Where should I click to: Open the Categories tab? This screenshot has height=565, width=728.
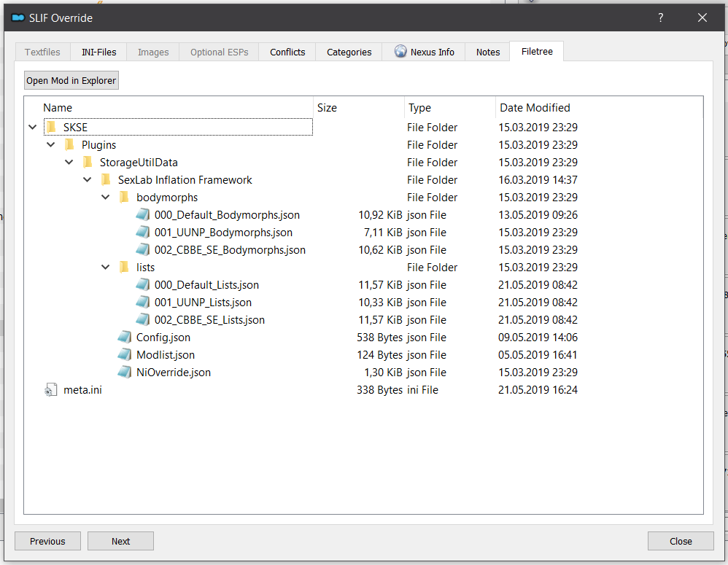tap(349, 52)
